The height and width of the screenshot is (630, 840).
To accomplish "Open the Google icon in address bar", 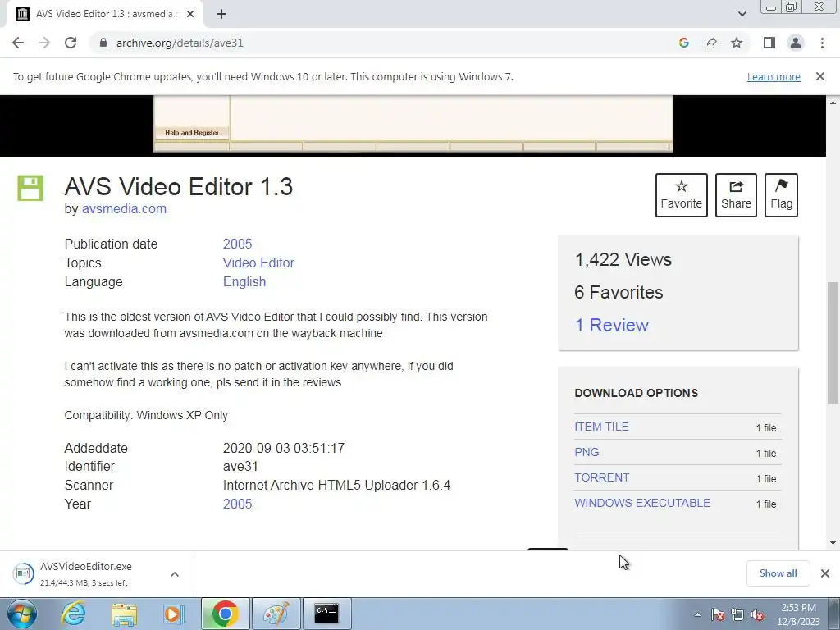I will click(x=683, y=43).
